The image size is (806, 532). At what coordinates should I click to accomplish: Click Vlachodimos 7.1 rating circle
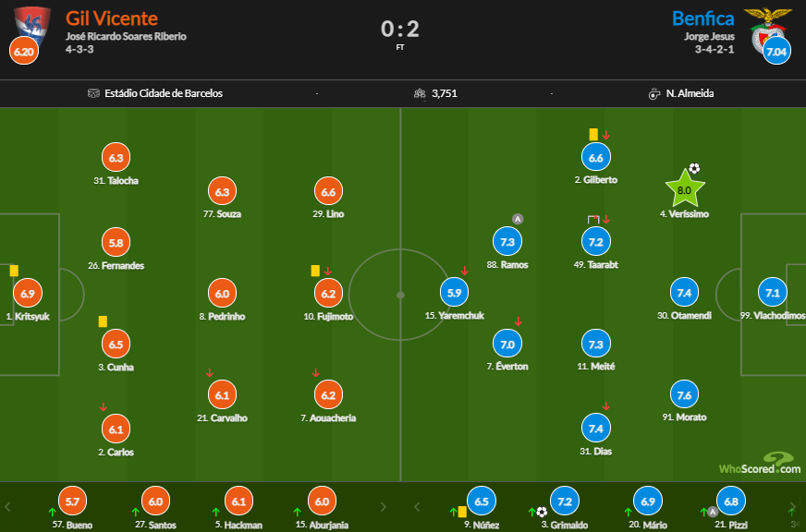[772, 292]
